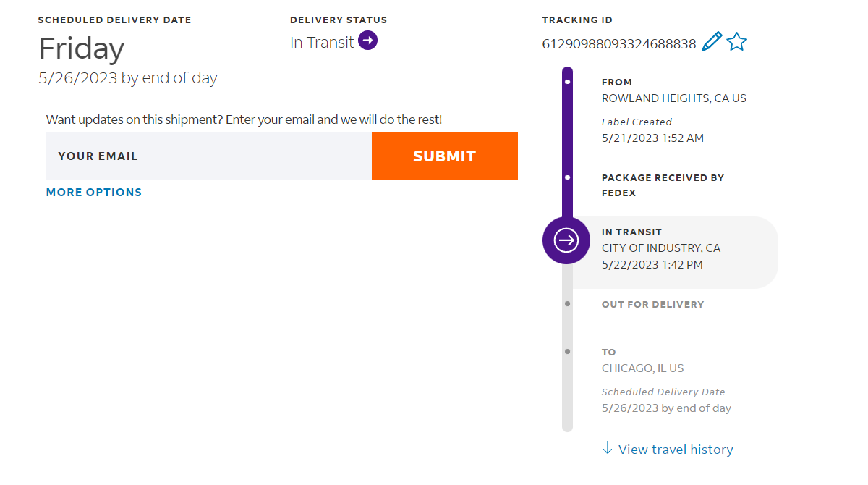Click the OUT FOR DELIVERY step label
Screen dimensions: 868x485
point(652,305)
